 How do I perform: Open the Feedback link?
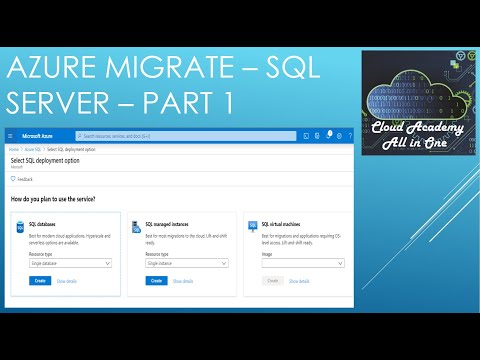tap(25, 179)
